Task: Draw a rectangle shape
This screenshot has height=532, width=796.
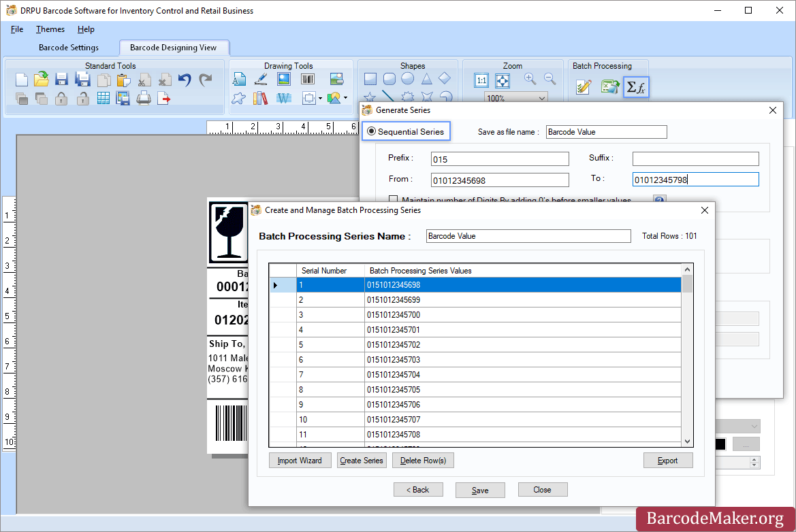Action: coord(370,79)
